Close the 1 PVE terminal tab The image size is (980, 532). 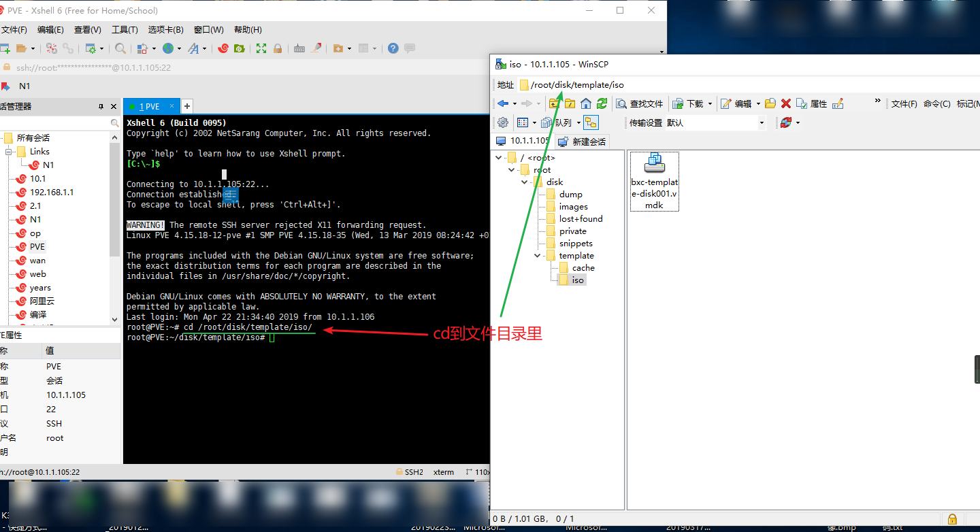pyautogui.click(x=172, y=105)
